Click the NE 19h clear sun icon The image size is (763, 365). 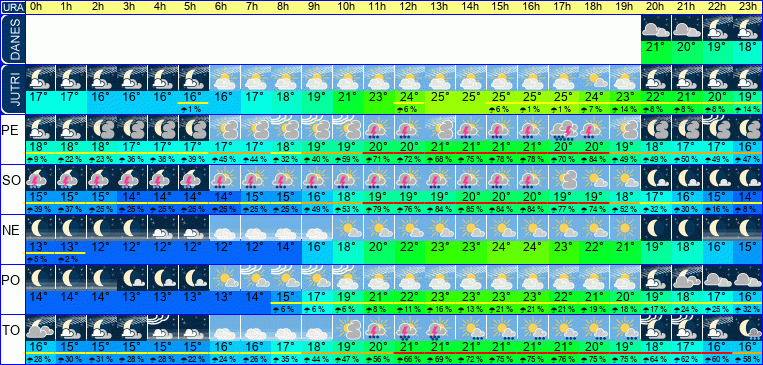pyautogui.click(x=624, y=228)
